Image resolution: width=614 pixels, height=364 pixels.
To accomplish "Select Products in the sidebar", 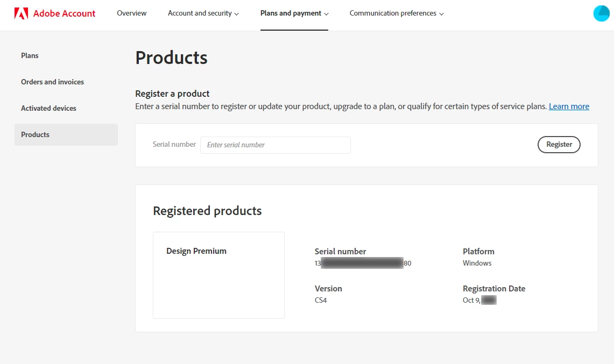I will (66, 134).
